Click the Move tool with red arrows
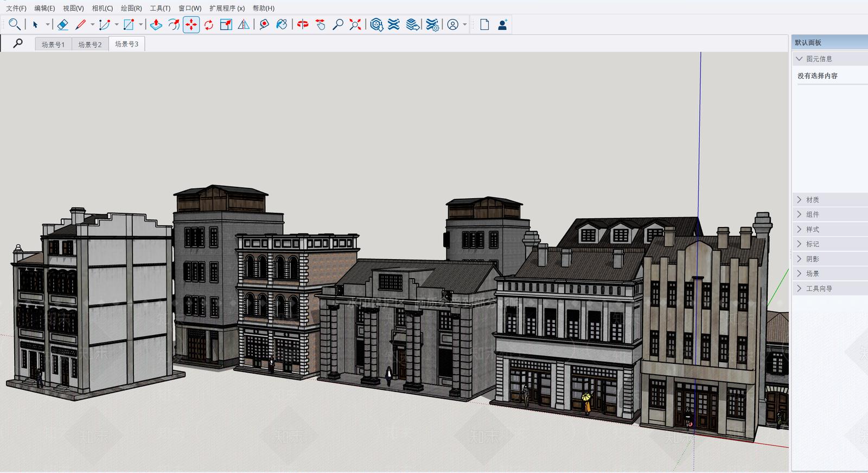This screenshot has height=473, width=868. [191, 24]
